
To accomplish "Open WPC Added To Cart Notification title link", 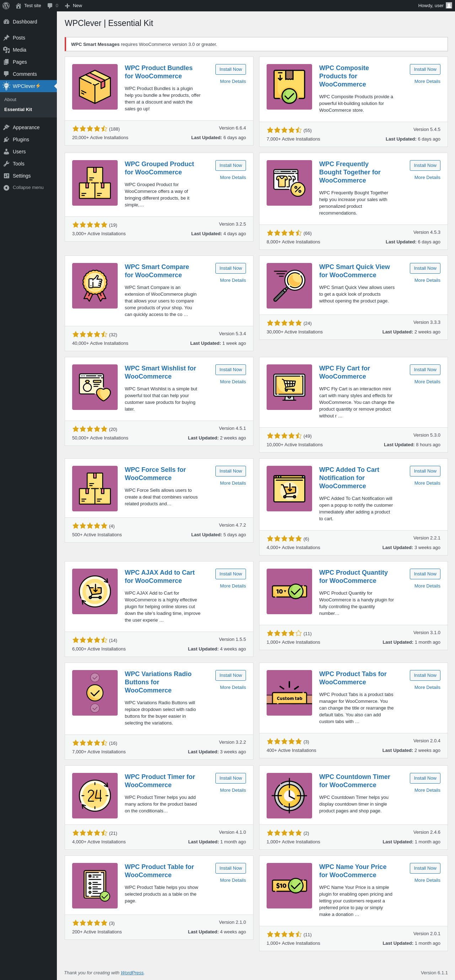I will click(349, 478).
